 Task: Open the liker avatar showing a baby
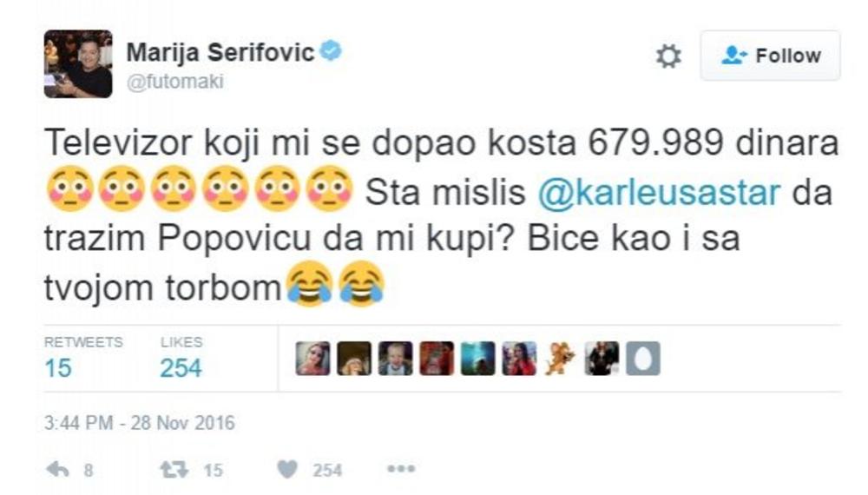click(395, 359)
